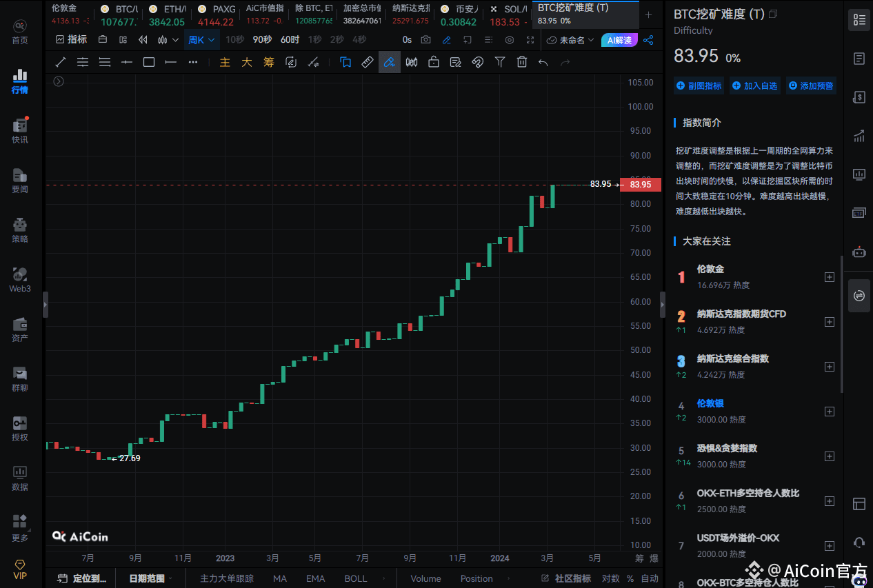Select the ruler measurement tool
The image size is (873, 588).
pos(368,62)
